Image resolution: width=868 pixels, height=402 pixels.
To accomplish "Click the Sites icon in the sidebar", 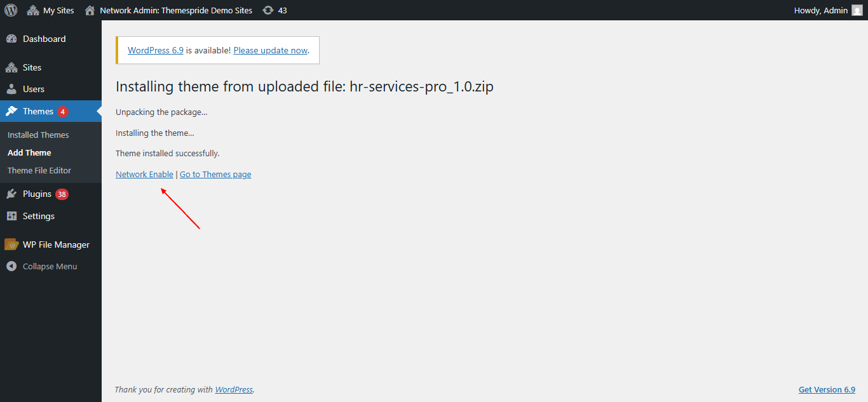I will [12, 67].
